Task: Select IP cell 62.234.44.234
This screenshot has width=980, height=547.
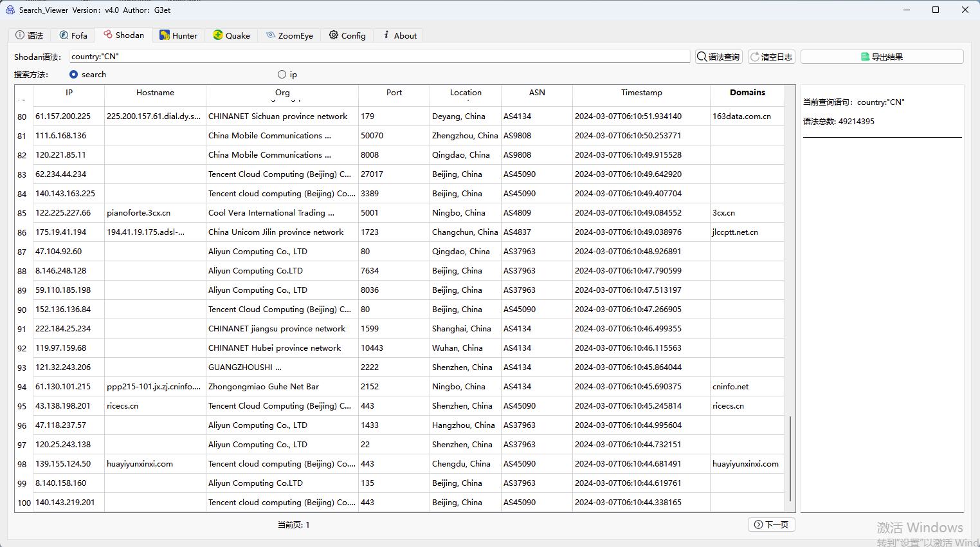Action: click(x=69, y=174)
